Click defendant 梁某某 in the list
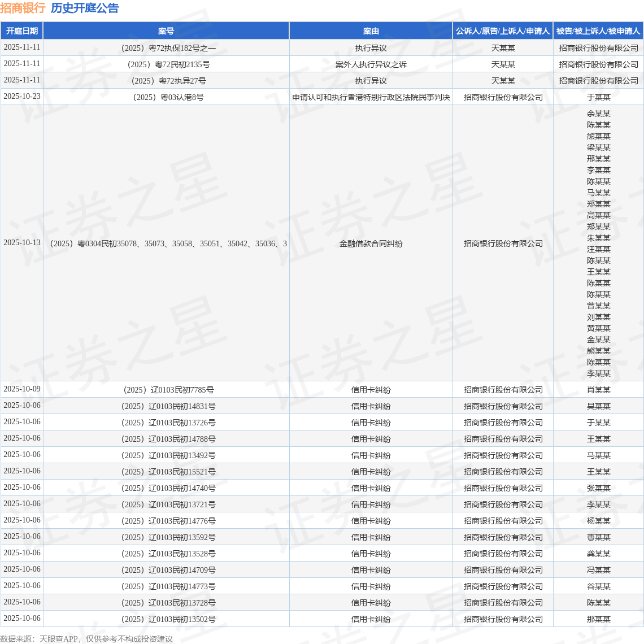Screen dimensions: 644x644 click(598, 147)
